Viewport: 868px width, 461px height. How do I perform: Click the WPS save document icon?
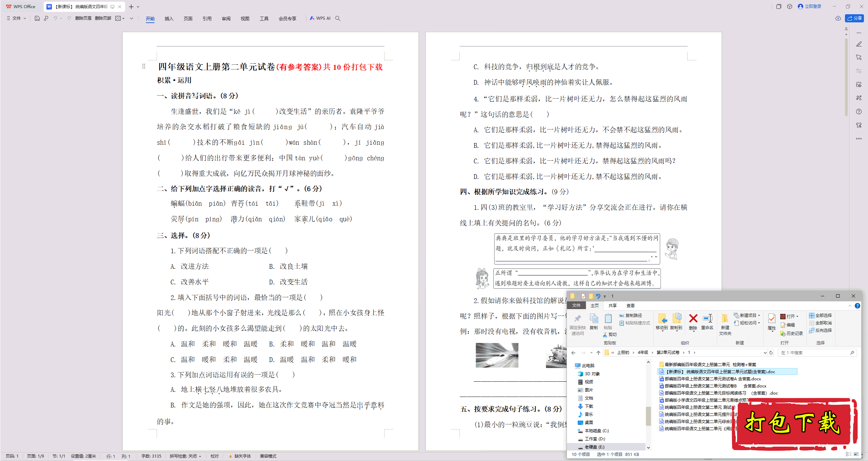tap(37, 18)
